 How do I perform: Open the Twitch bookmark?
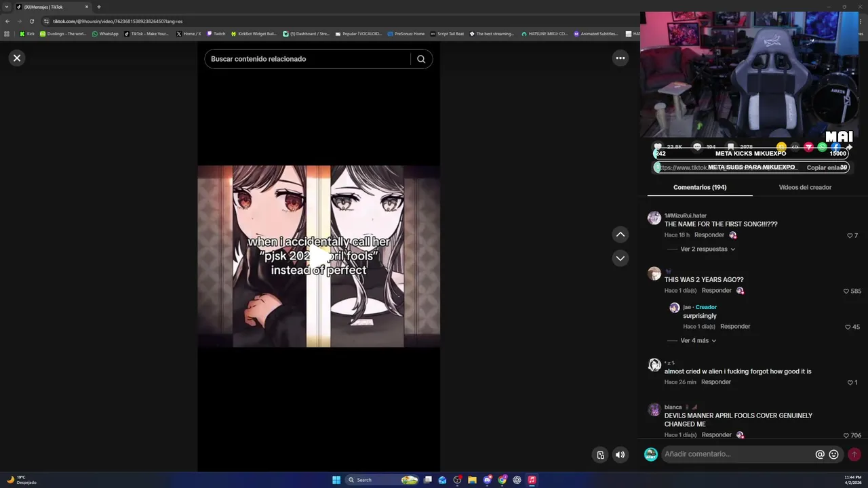coord(216,34)
